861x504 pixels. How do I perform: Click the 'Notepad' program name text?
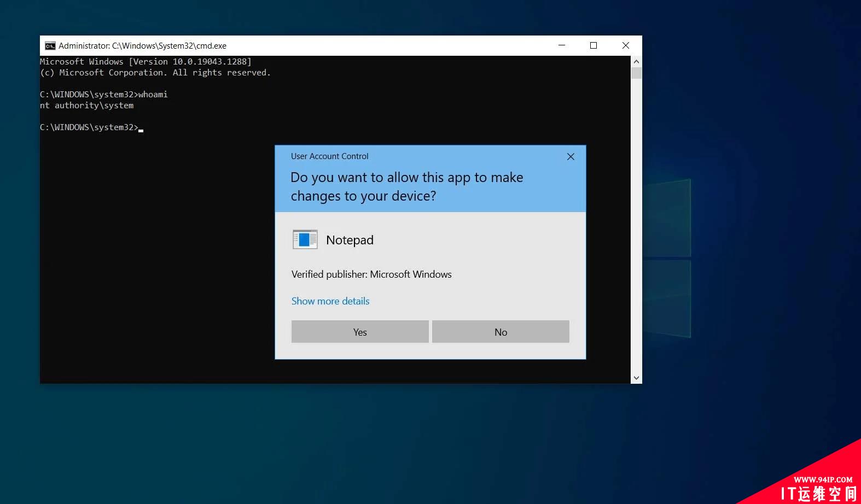[350, 240]
